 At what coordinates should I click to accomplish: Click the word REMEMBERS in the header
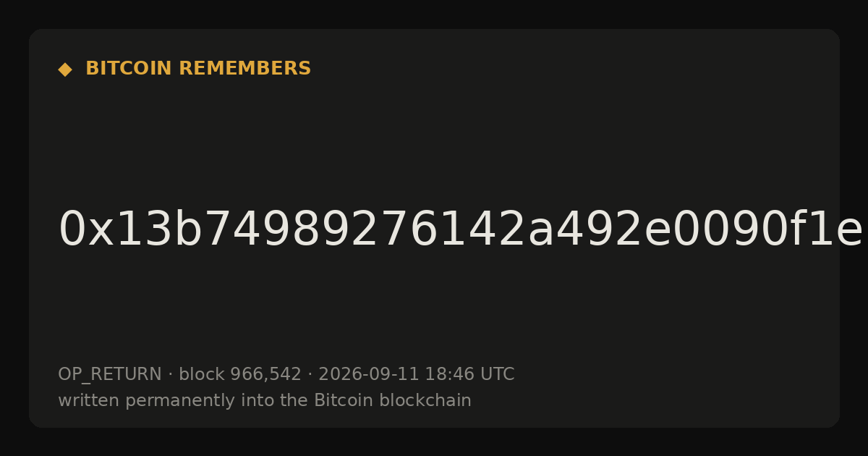tap(245, 69)
